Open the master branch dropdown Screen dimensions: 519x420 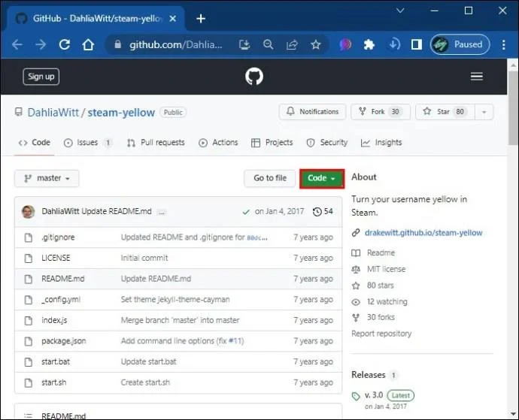47,178
